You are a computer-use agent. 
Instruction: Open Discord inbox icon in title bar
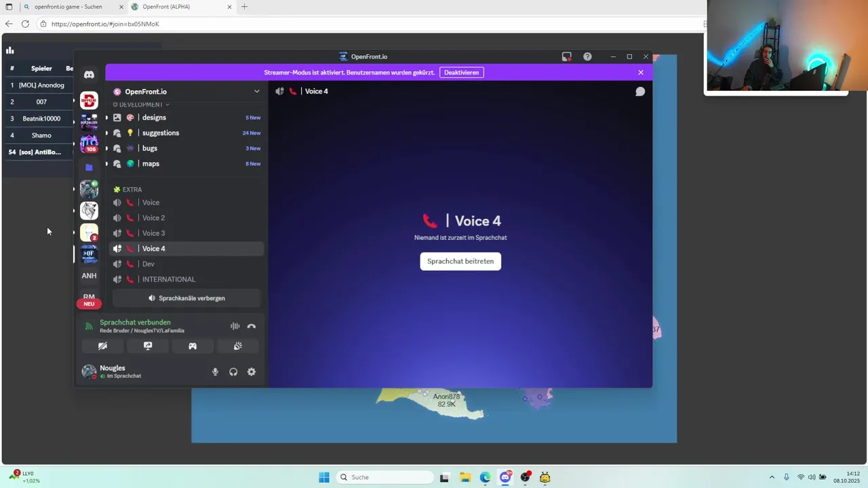[567, 57]
